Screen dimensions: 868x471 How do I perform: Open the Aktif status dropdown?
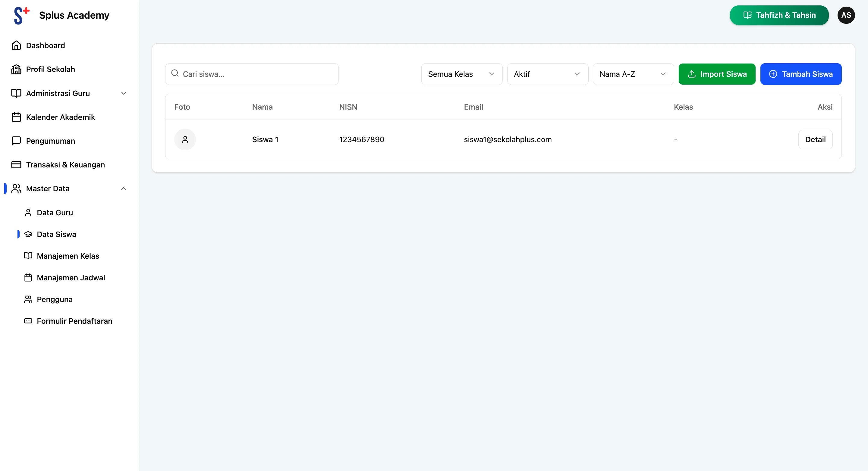coord(547,74)
